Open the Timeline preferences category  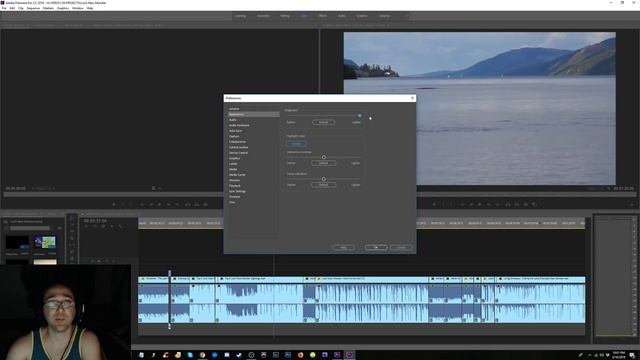point(235,197)
